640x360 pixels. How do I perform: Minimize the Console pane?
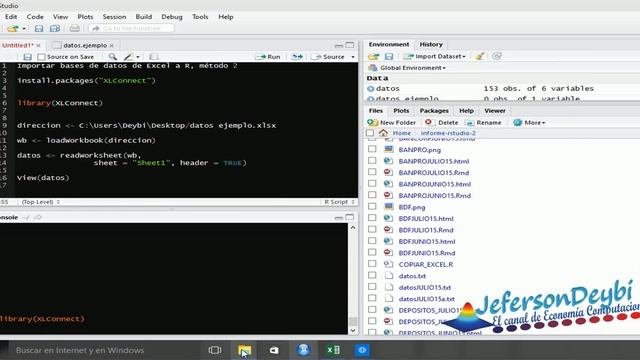[338, 218]
